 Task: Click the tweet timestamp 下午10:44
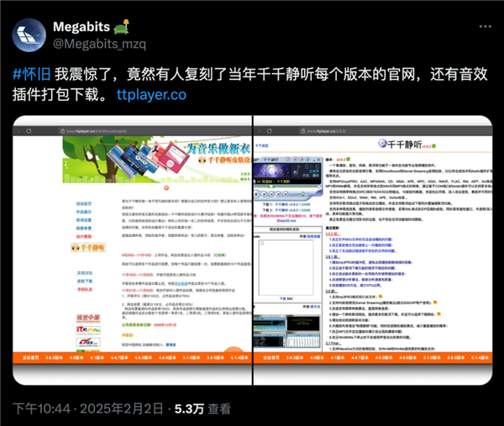(x=39, y=408)
